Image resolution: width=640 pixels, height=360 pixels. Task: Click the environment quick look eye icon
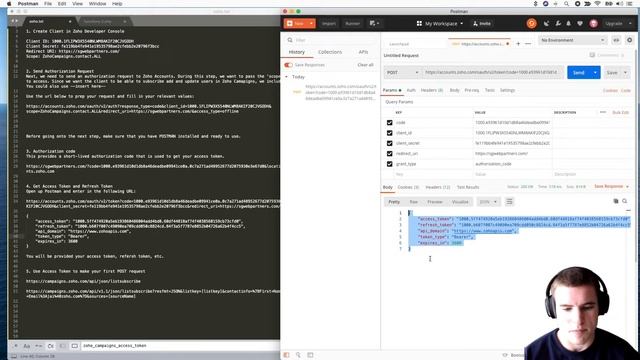(x=616, y=40)
